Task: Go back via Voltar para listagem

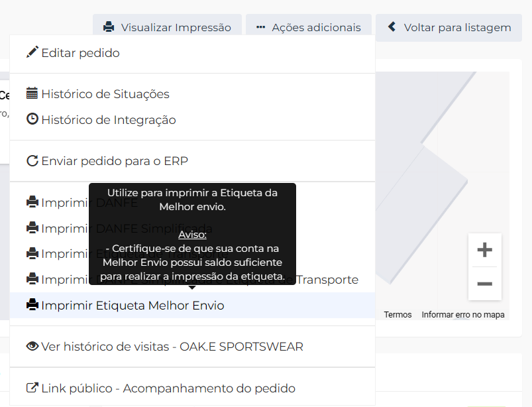Action: pyautogui.click(x=449, y=27)
